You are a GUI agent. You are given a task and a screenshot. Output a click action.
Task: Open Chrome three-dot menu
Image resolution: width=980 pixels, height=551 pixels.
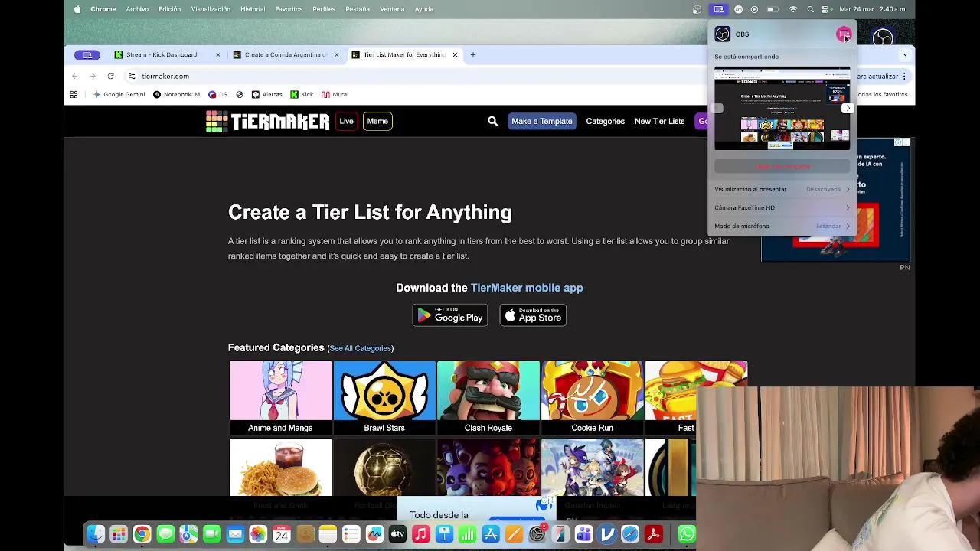coord(904,76)
